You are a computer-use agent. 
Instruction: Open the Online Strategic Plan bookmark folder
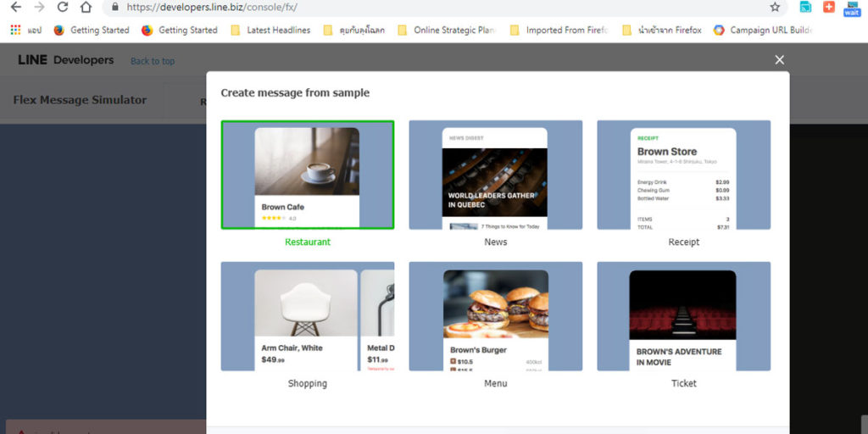pos(448,30)
